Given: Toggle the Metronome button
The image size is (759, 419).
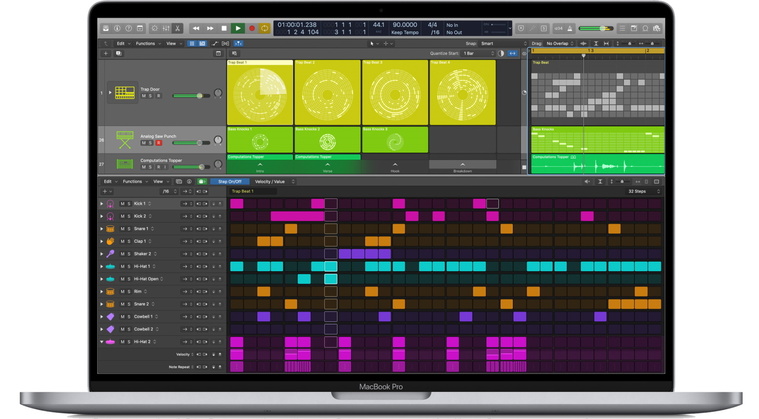Looking at the screenshot, I should (570, 29).
